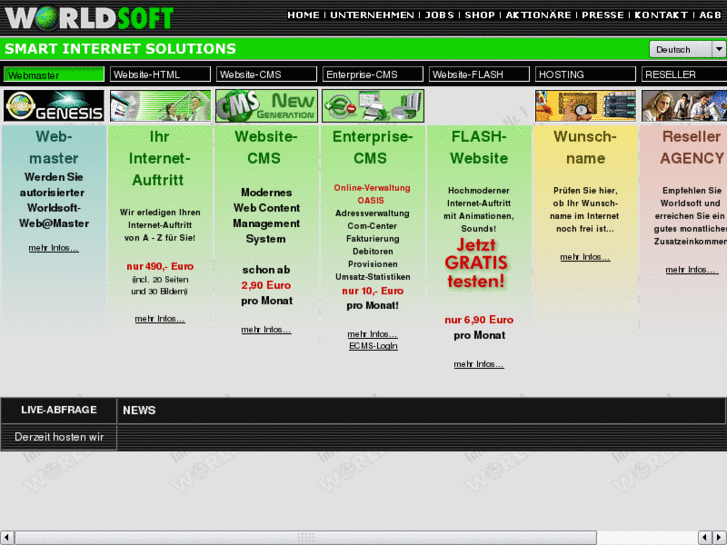The height and width of the screenshot is (545, 727).
Task: Click Online-Verwaltung OASIS text
Action: (372, 194)
